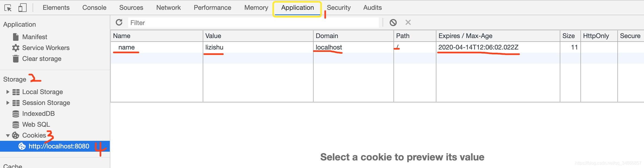This screenshot has height=168, width=644.
Task: Open the Manifest panel via its document icon
Action: point(16,37)
